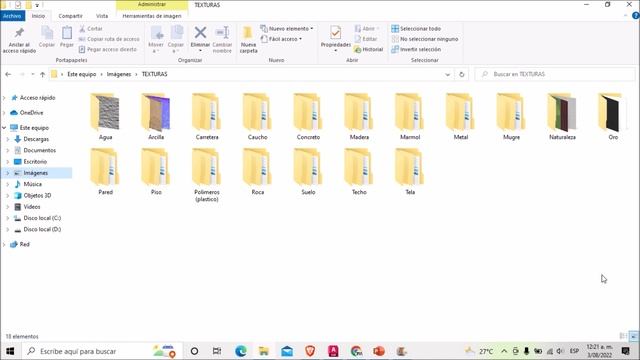Select the Carretera folder
The width and height of the screenshot is (640, 360).
pyautogui.click(x=207, y=117)
